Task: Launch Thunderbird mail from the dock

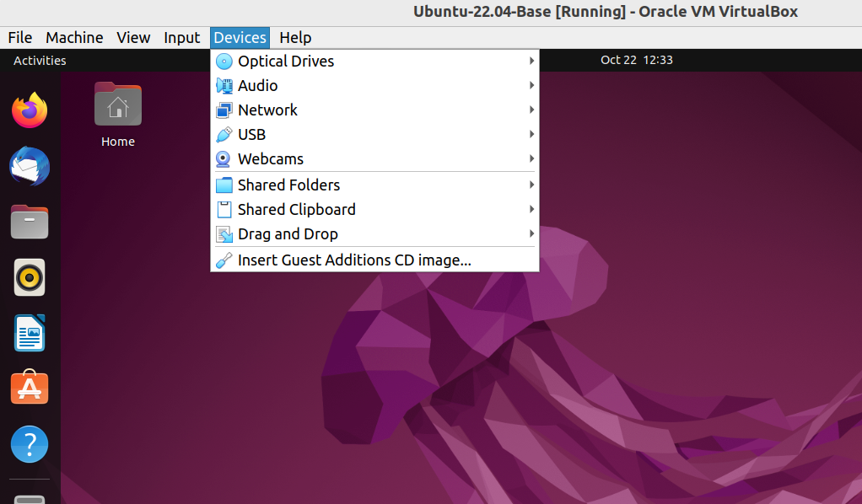Action: click(x=30, y=166)
